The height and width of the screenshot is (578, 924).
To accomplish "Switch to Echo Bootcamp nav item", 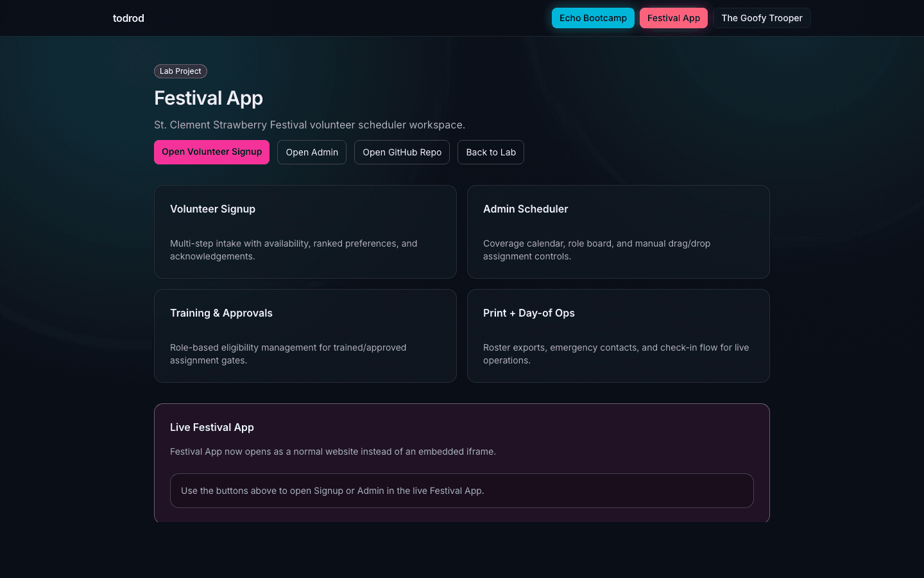I will click(593, 18).
